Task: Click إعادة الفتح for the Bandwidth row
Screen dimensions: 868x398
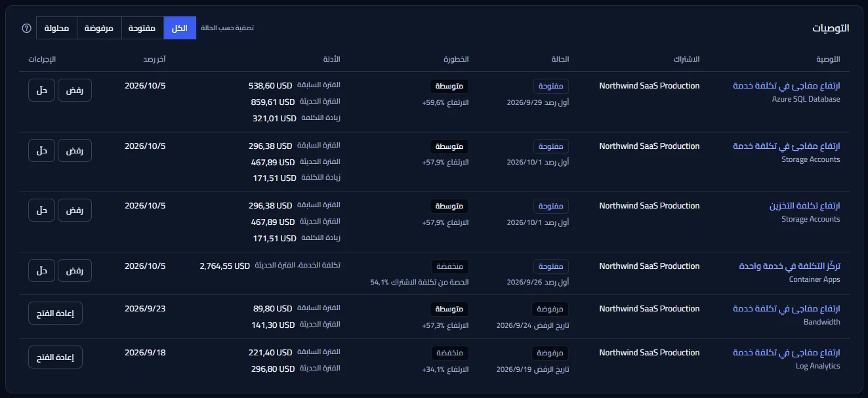Action: click(55, 313)
